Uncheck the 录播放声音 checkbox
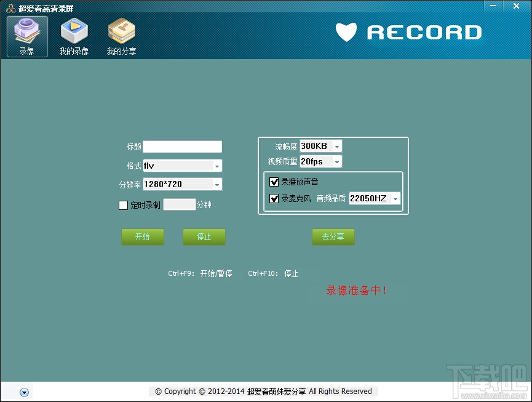Image resolution: width=532 pixels, height=402 pixels. point(274,182)
